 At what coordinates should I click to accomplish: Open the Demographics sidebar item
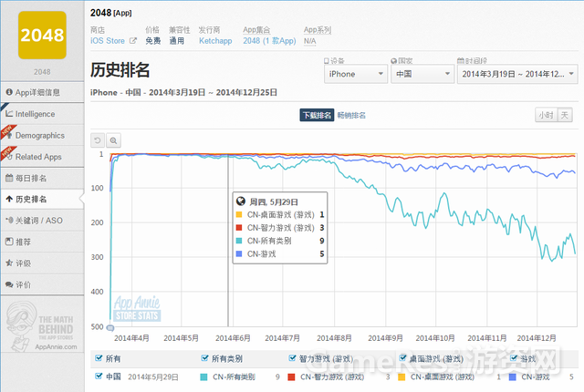(42, 136)
